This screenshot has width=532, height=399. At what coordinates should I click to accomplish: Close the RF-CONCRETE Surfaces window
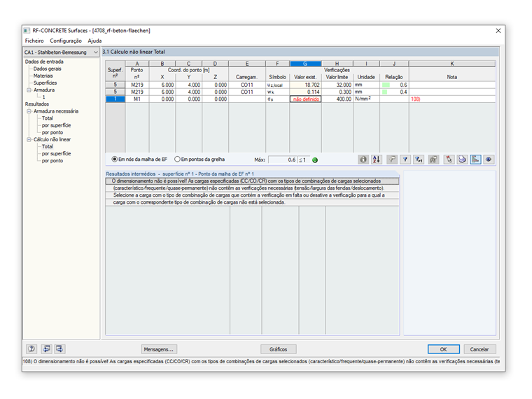click(498, 31)
